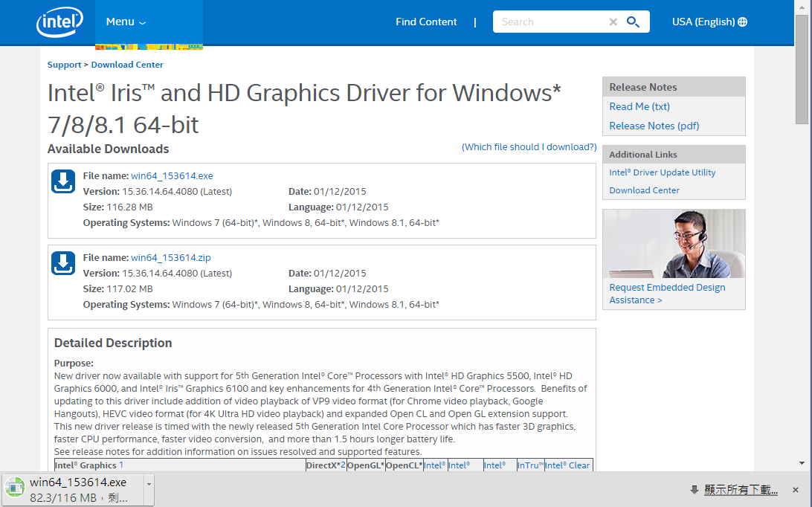Click the win64_153614.zip file name link
This screenshot has height=507, width=812.
point(171,258)
